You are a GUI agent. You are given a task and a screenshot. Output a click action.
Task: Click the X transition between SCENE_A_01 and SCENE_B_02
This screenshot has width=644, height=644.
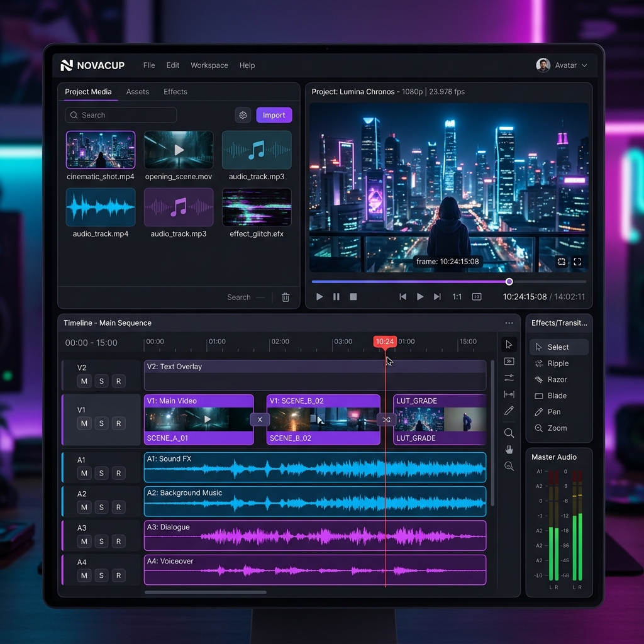pos(260,419)
